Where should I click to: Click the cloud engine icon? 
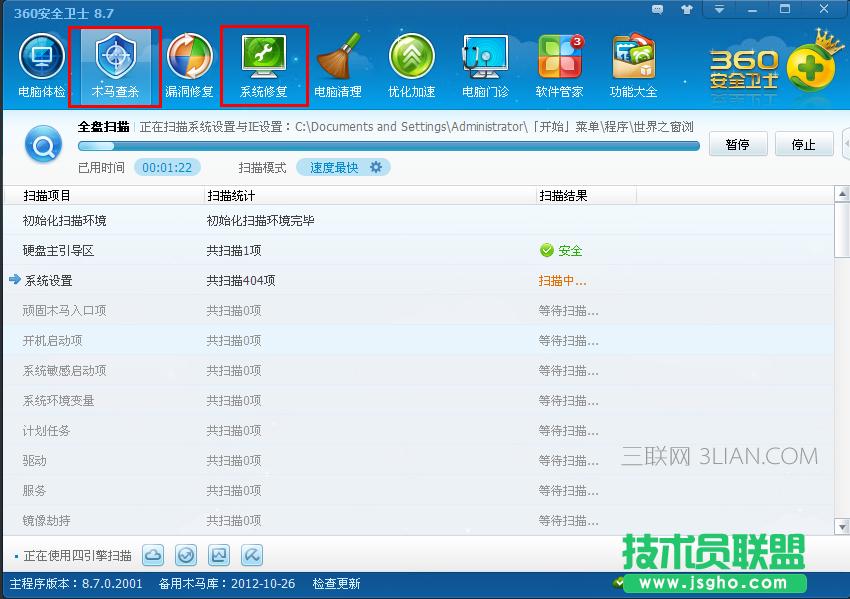coord(153,555)
